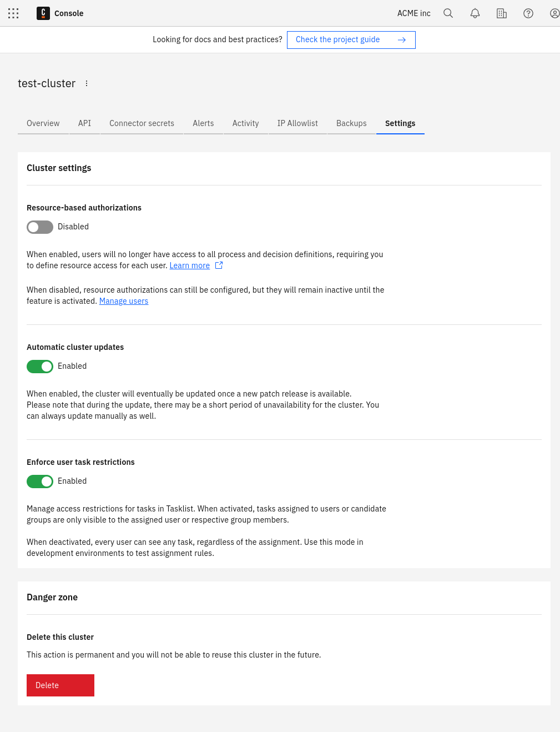
Task: Open the user profile icon
Action: (554, 13)
